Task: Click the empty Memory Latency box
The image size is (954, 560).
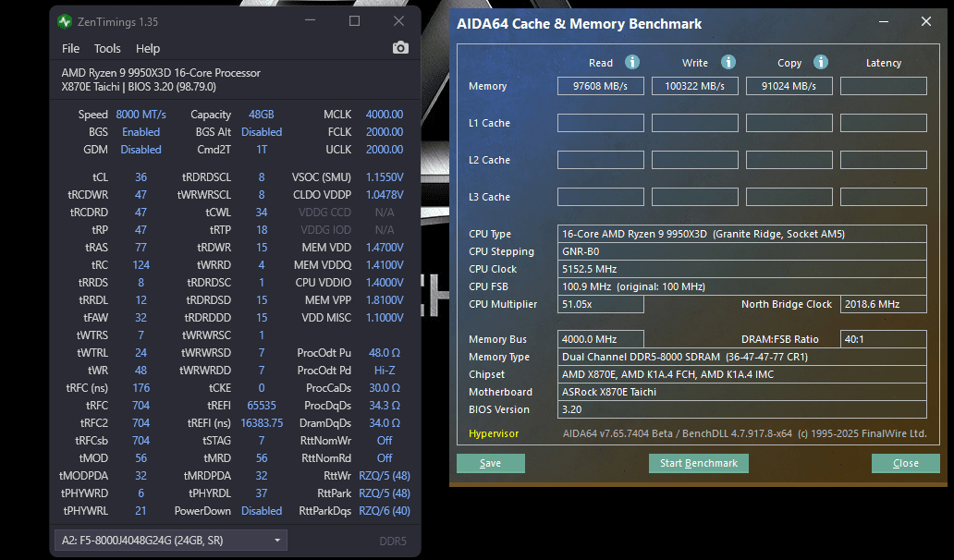Action: (x=884, y=86)
